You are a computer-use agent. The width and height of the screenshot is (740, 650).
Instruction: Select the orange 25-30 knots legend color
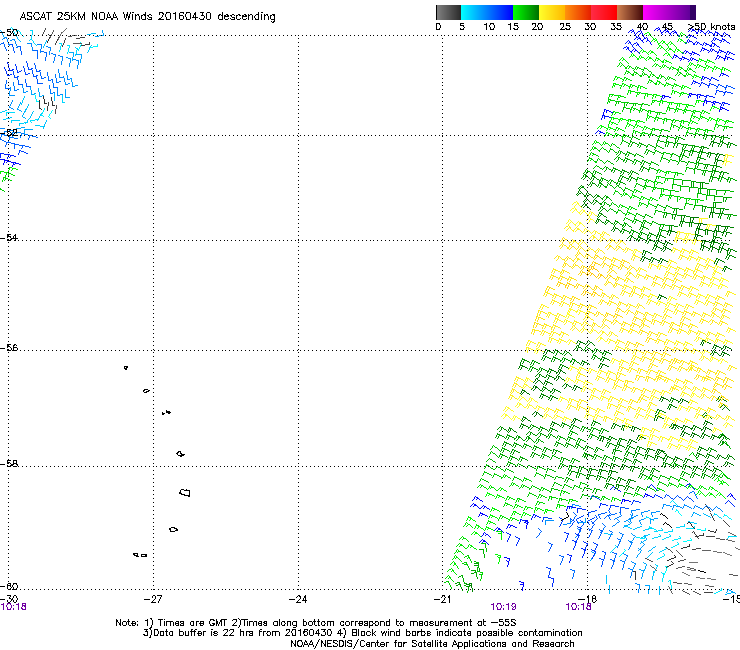pyautogui.click(x=578, y=12)
